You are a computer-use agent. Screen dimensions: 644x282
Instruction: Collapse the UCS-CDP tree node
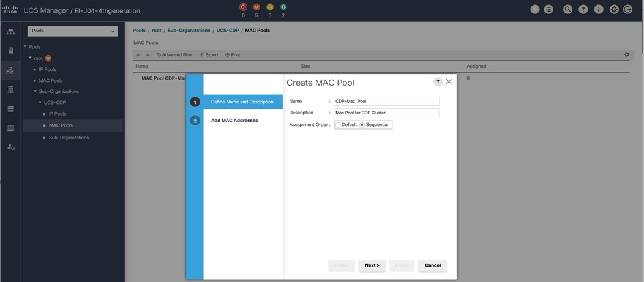click(40, 102)
